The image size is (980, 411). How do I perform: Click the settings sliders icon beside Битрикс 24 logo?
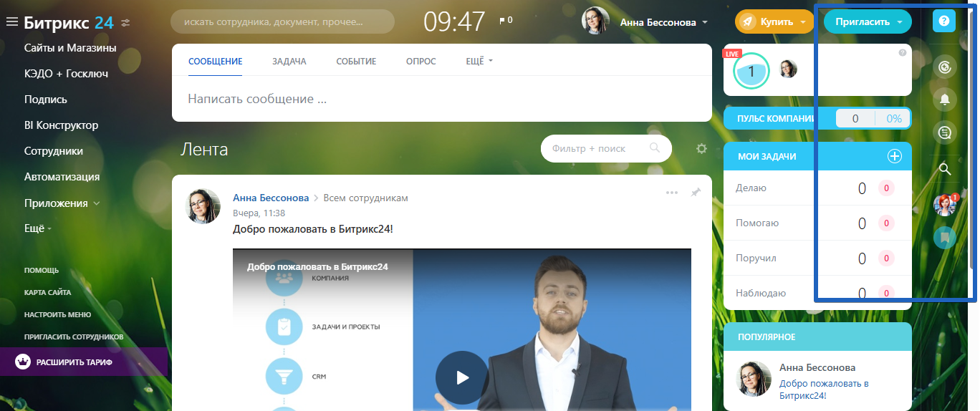pyautogui.click(x=125, y=23)
